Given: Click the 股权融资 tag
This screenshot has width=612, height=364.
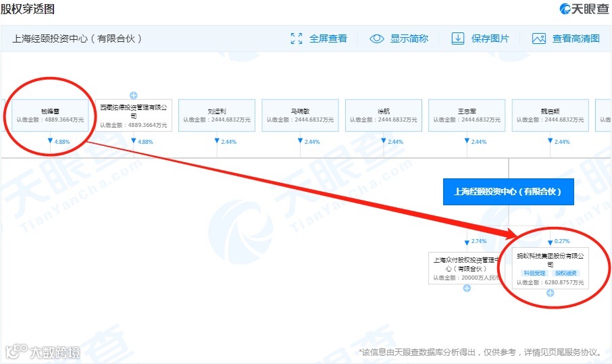Looking at the screenshot, I should pos(566,273).
